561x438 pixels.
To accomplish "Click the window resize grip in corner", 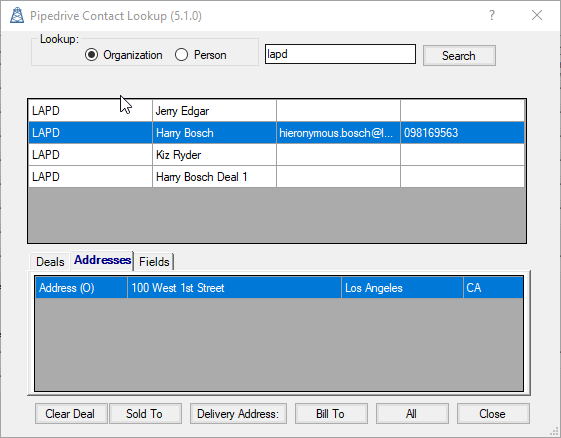I will 555,432.
